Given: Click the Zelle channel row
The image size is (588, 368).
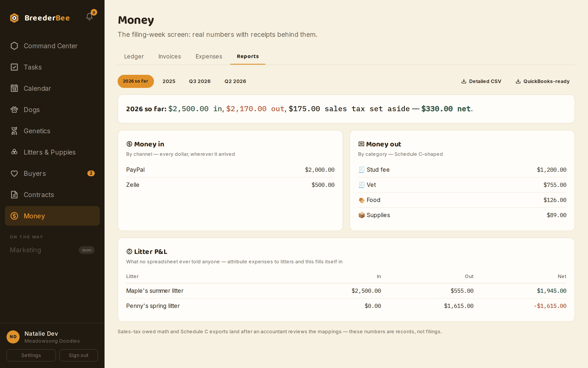Looking at the screenshot, I should point(230,185).
